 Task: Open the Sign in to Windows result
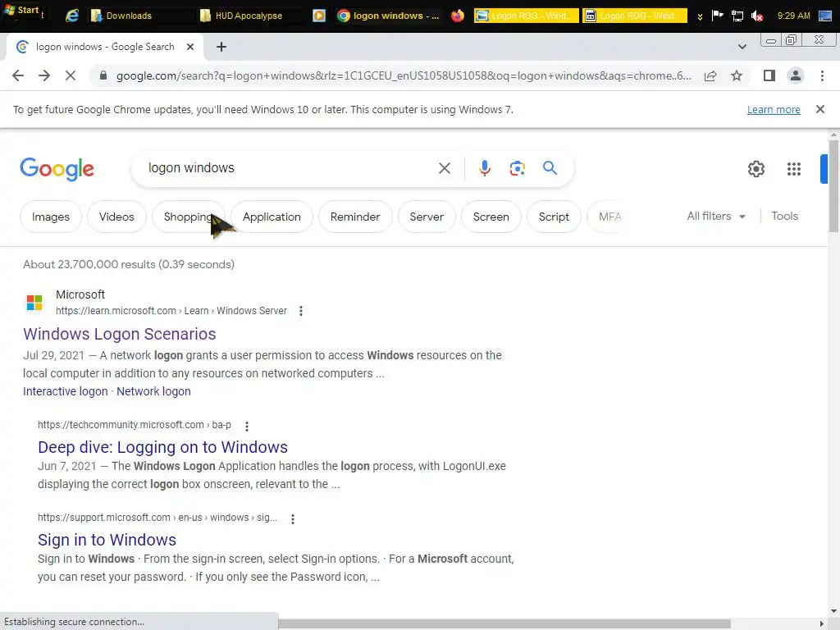[x=107, y=540]
